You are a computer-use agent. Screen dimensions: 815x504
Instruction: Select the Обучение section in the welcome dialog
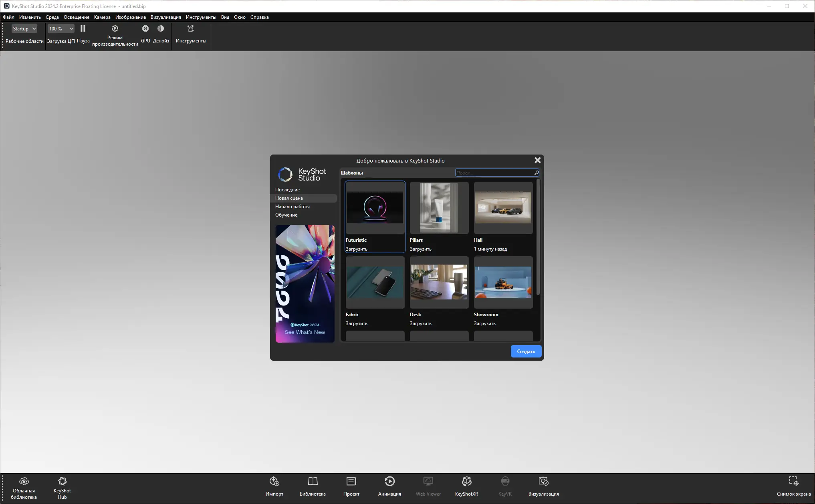286,215
